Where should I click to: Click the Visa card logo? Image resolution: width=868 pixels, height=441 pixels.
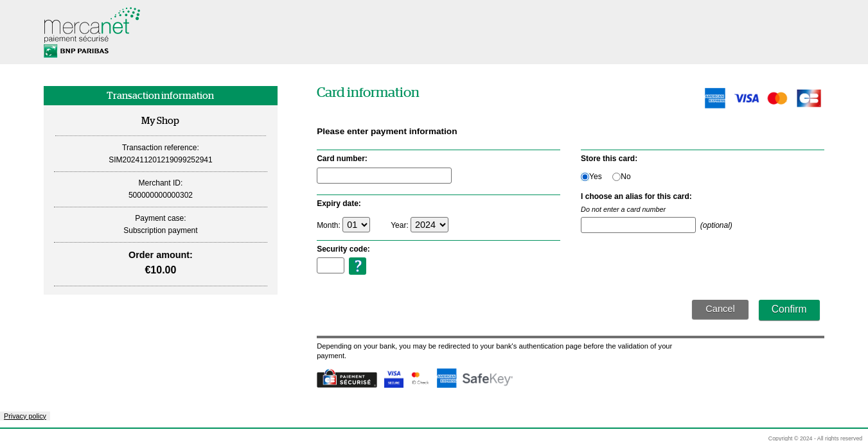(746, 98)
